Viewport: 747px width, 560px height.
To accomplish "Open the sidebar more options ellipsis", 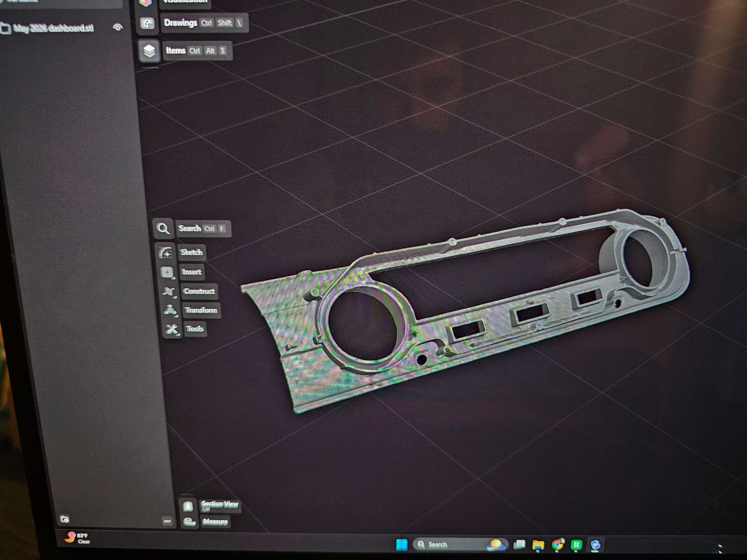I will point(167,521).
